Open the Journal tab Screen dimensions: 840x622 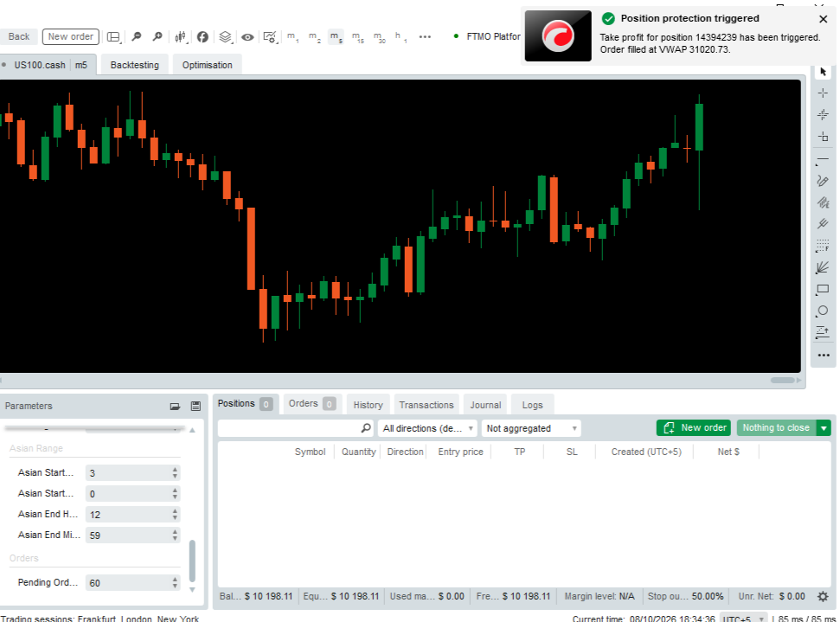tap(486, 405)
